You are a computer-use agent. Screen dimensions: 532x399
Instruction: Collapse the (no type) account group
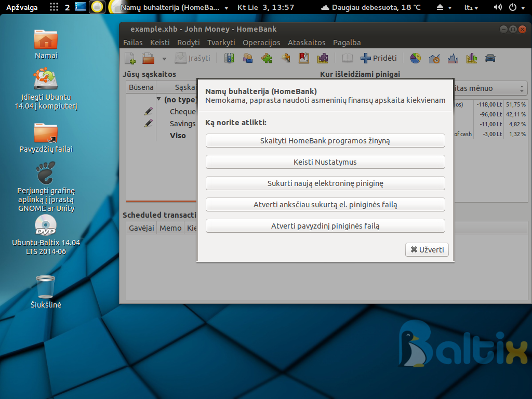(x=159, y=99)
